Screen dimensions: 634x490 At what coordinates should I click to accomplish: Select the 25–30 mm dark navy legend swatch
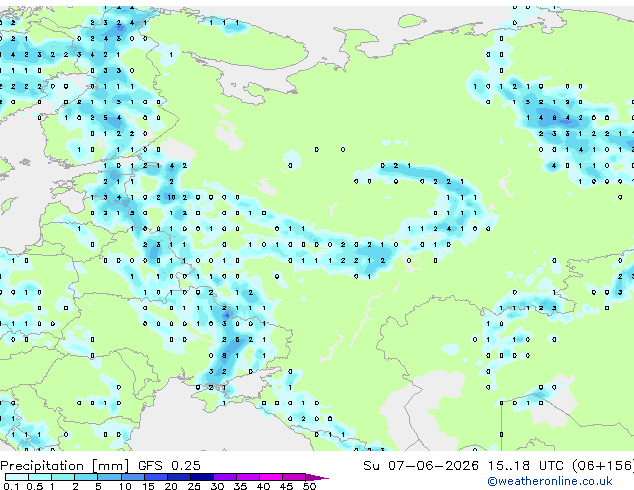[202, 477]
